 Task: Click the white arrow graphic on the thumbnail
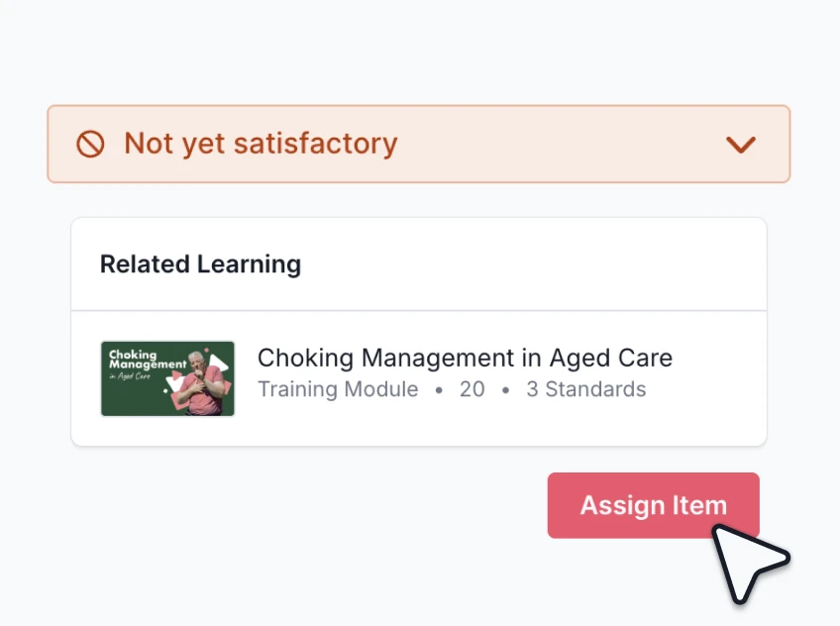click(x=219, y=363)
